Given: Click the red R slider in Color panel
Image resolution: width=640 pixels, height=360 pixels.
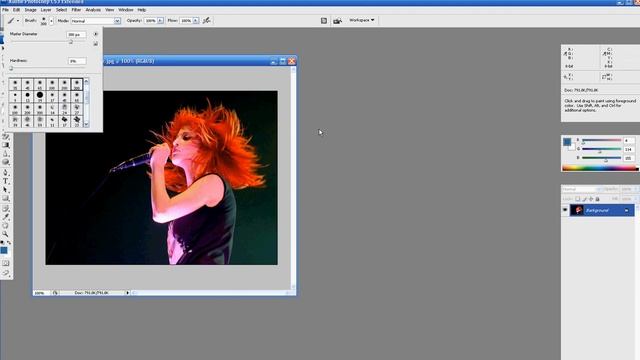Looking at the screenshot, I should [x=601, y=140].
